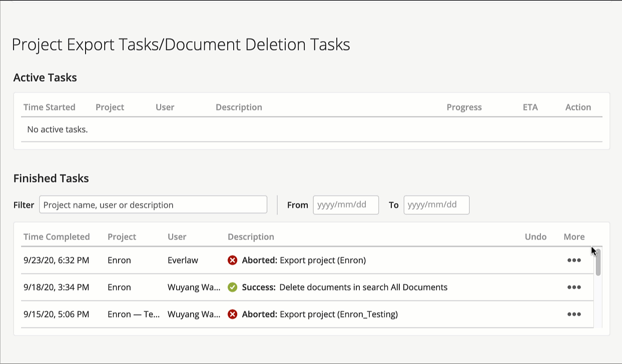Click the Progress column header
The image size is (622, 364).
(x=464, y=107)
